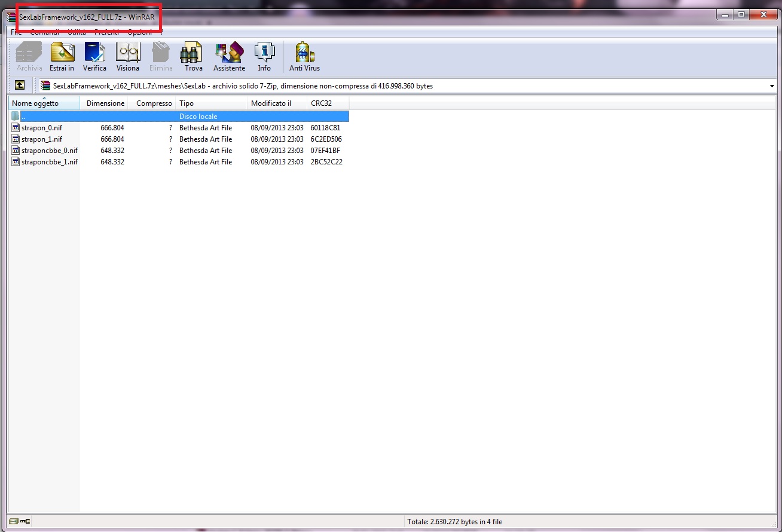The image size is (782, 532).
Task: Click the parent folder '..' icon
Action: [x=16, y=117]
